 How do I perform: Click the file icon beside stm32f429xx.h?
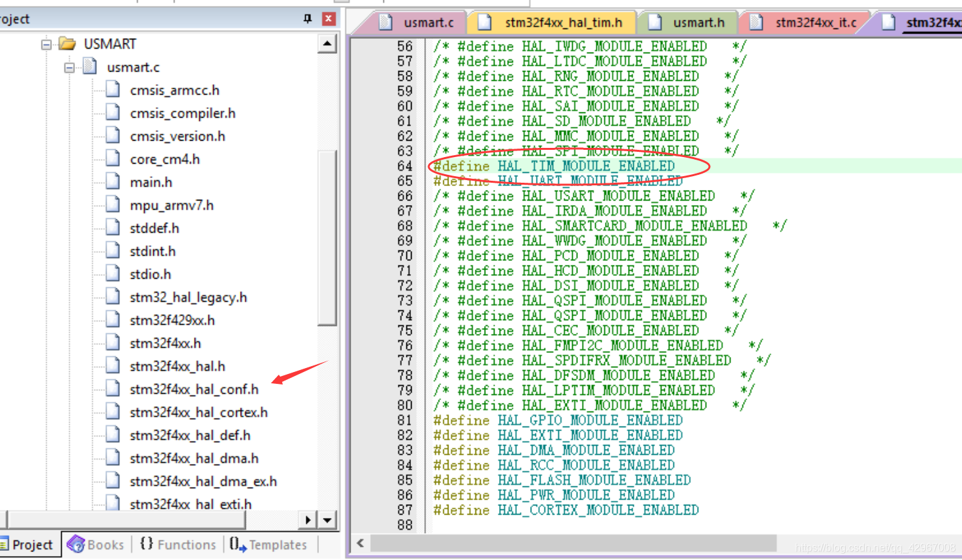point(113,319)
